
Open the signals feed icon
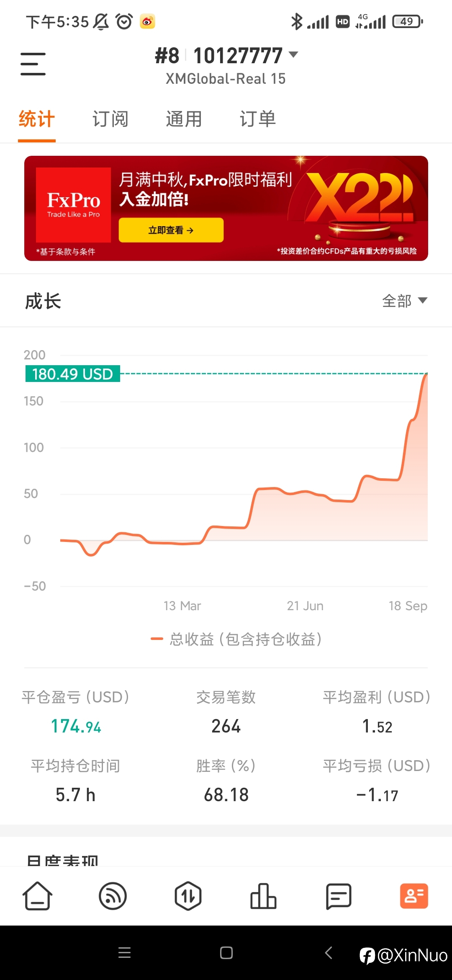(113, 896)
